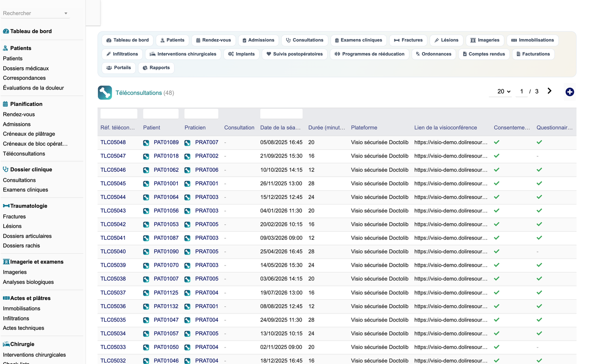Expand the Rechercher dropdown arrow
Image resolution: width=589 pixels, height=364 pixels.
pos(66,13)
